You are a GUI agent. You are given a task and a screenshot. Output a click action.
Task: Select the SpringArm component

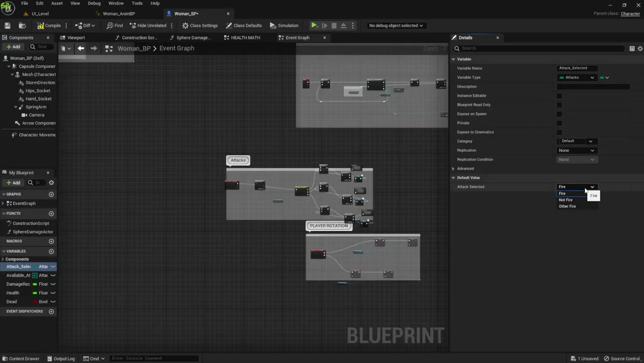pyautogui.click(x=36, y=107)
